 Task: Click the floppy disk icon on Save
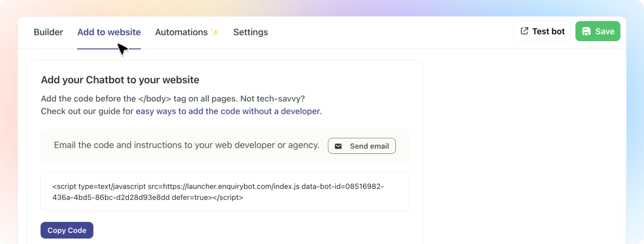pos(586,31)
